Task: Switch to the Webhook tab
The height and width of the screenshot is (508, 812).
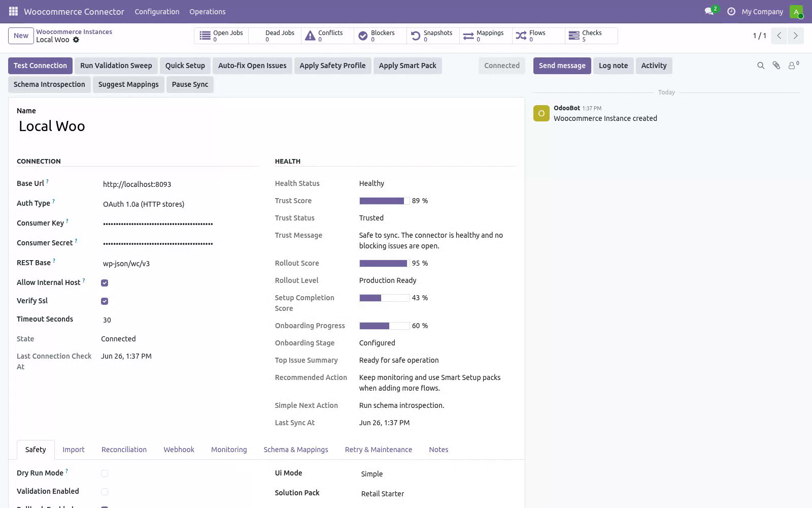Action: [x=179, y=450]
